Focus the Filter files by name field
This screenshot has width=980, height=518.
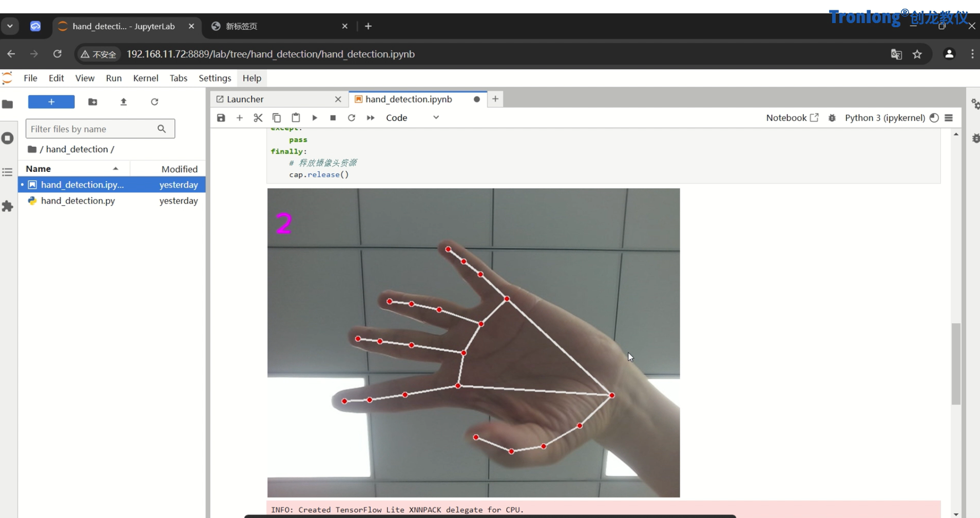(x=100, y=129)
